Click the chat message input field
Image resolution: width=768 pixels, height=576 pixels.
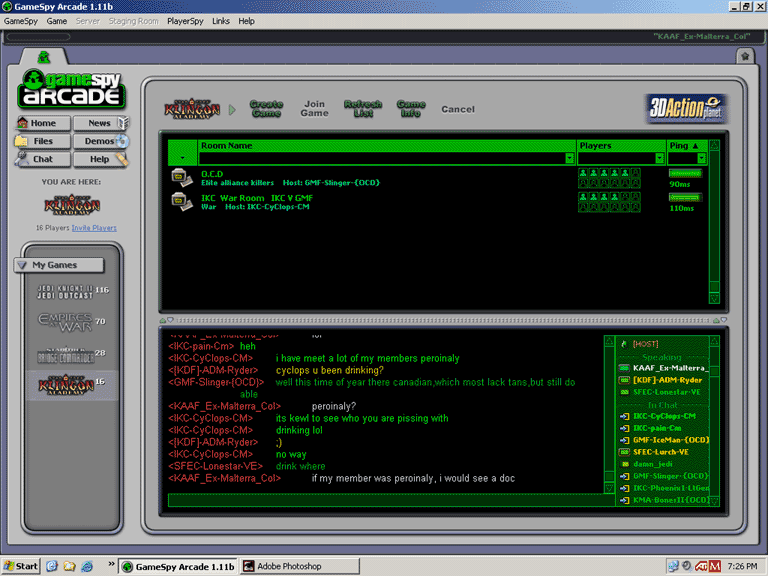click(x=391, y=500)
